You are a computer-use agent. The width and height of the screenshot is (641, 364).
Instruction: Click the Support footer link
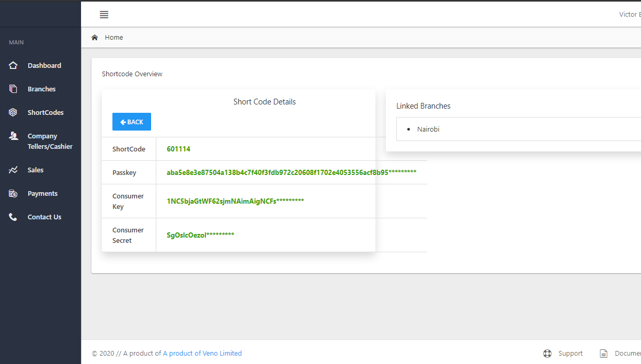point(570,354)
